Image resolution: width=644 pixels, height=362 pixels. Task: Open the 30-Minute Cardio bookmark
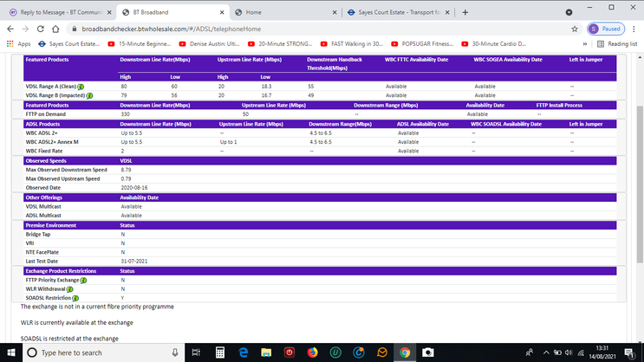click(494, 43)
